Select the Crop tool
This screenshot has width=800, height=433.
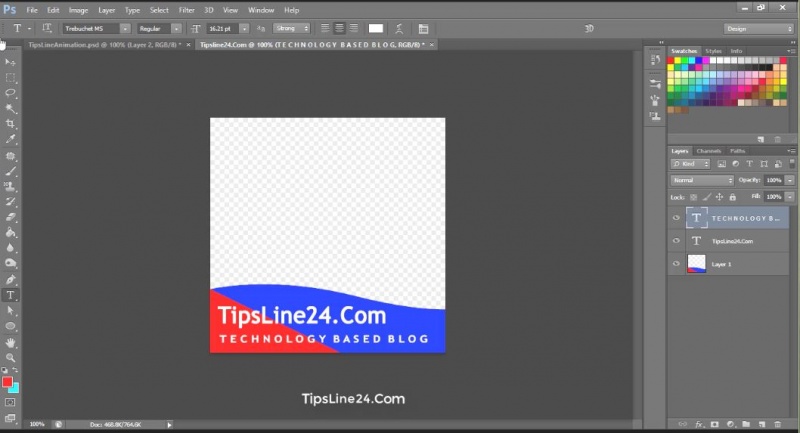tap(10, 124)
